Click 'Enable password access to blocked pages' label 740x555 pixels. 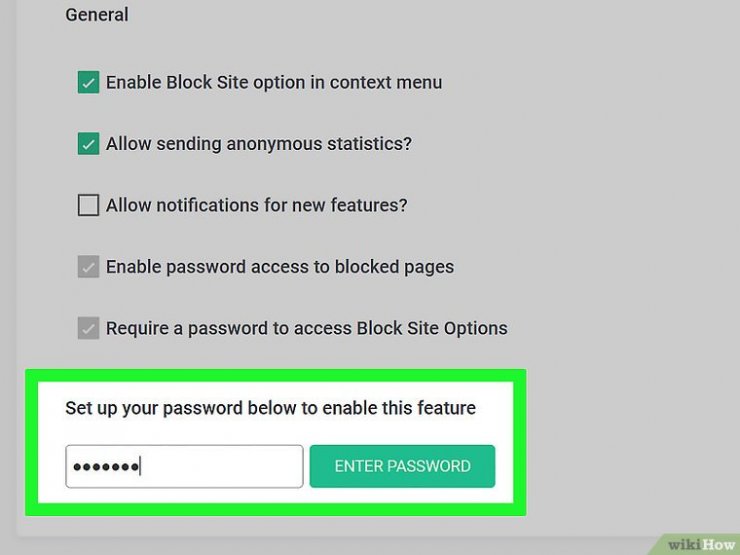[279, 267]
